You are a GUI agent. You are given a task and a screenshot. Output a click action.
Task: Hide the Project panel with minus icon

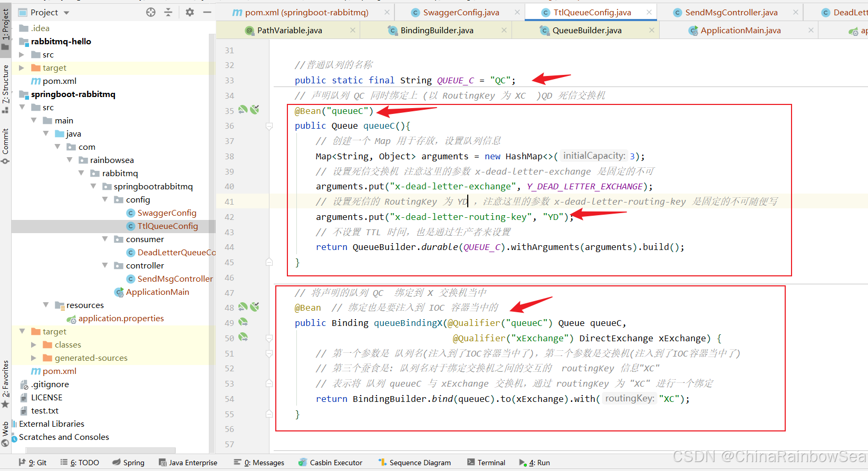207,12
